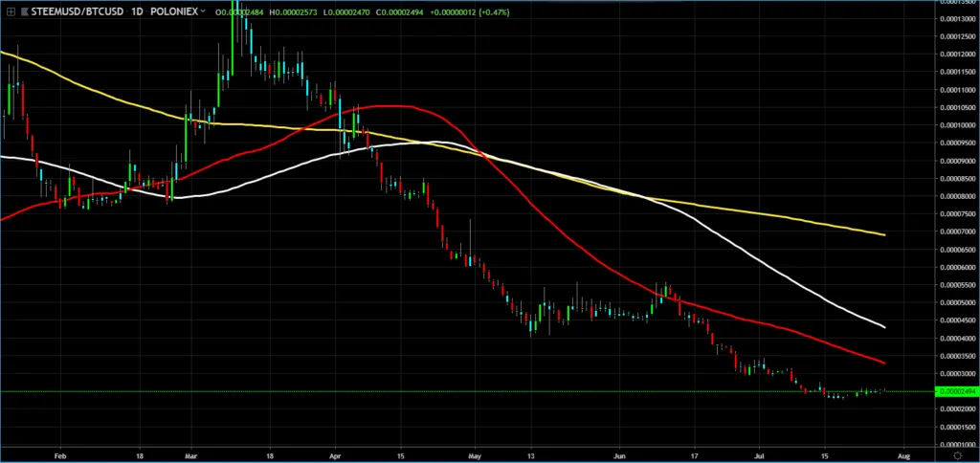Click the 0.00012000 price axis label
The width and height of the screenshot is (980, 463).
(x=957, y=54)
